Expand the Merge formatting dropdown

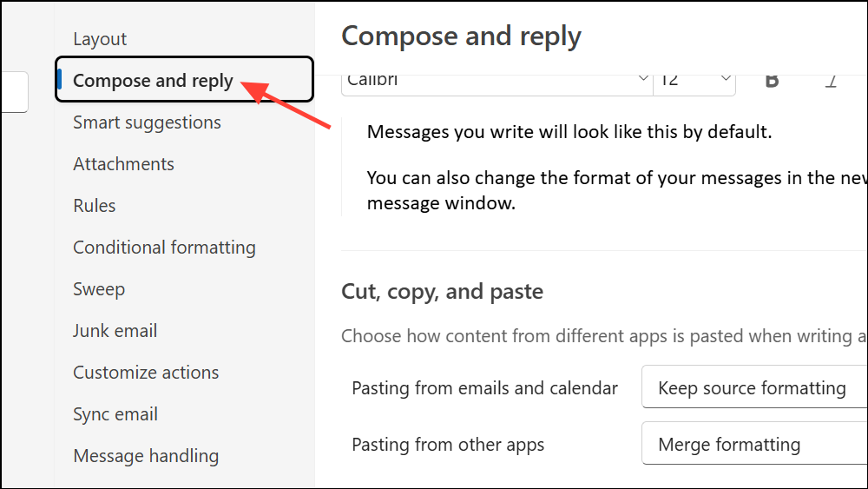(753, 445)
